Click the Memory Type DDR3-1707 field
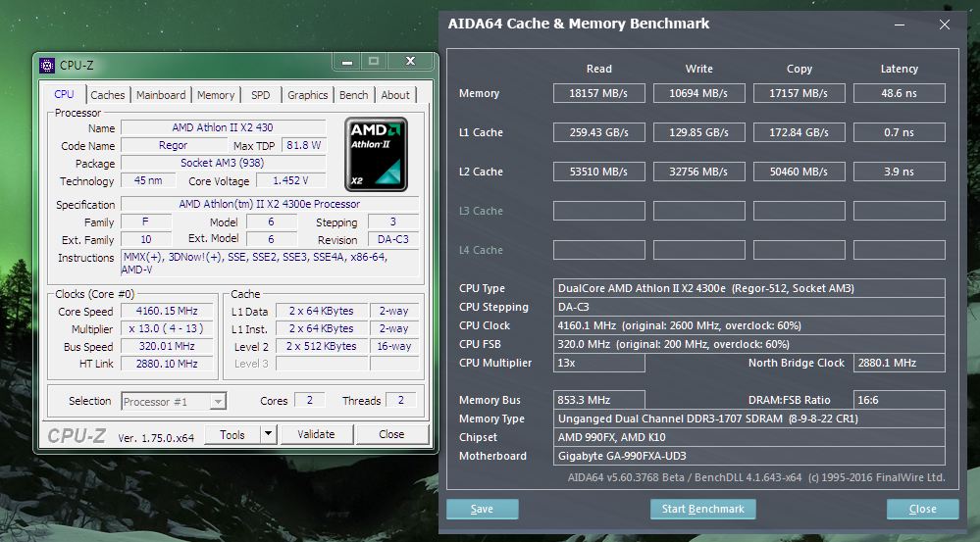980x542 pixels. (x=748, y=419)
